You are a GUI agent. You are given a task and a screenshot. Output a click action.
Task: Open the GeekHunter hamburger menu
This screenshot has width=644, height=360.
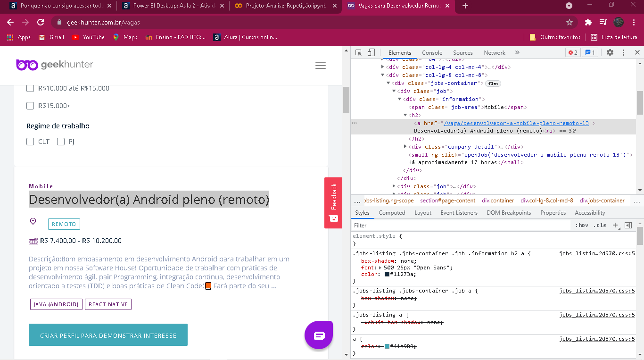(321, 66)
